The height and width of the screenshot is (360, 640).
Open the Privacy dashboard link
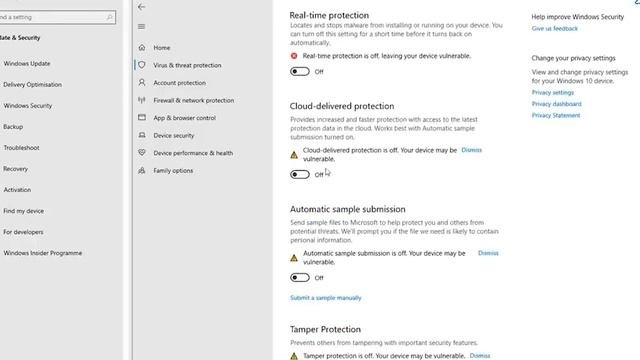pos(556,104)
